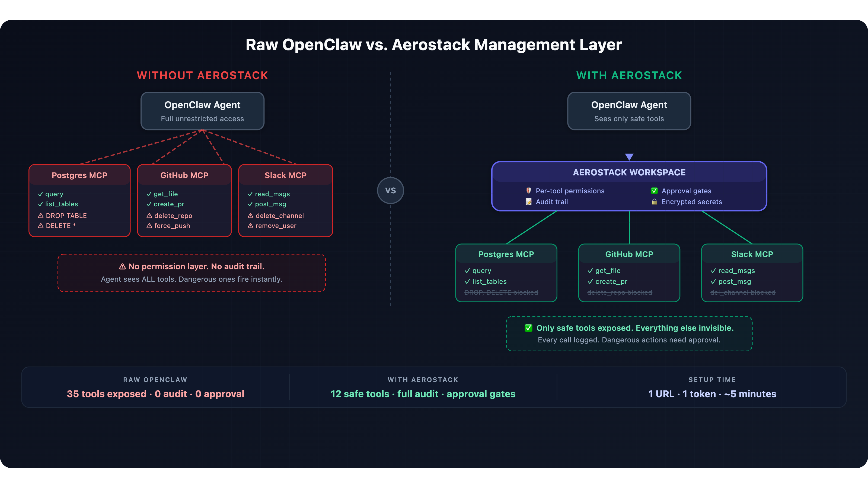
Task: Click the warning icon next to remove_user
Action: click(x=250, y=226)
